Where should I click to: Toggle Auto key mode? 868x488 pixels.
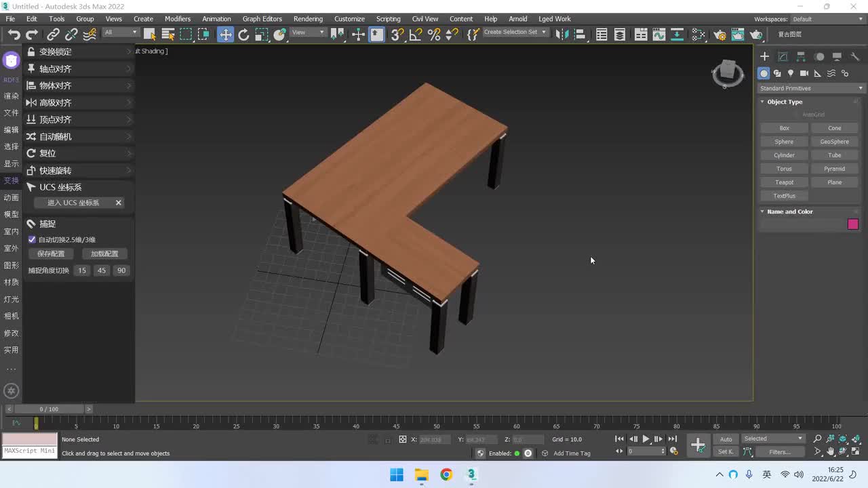click(726, 439)
